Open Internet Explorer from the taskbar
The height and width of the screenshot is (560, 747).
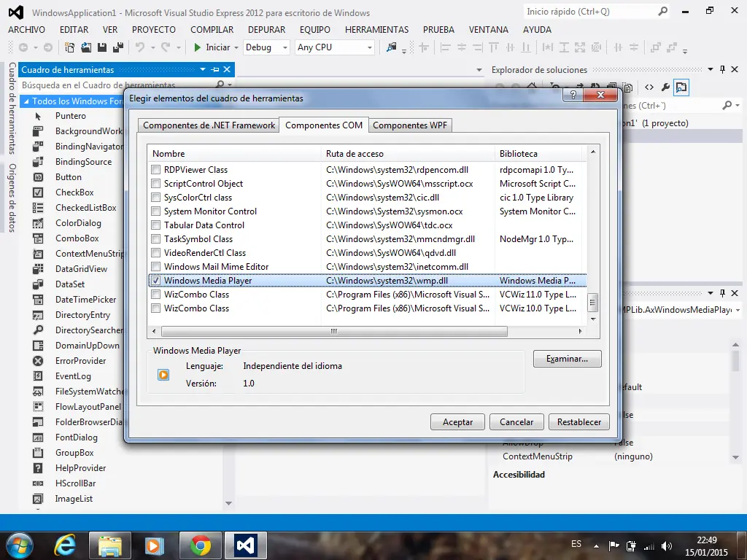(x=65, y=545)
